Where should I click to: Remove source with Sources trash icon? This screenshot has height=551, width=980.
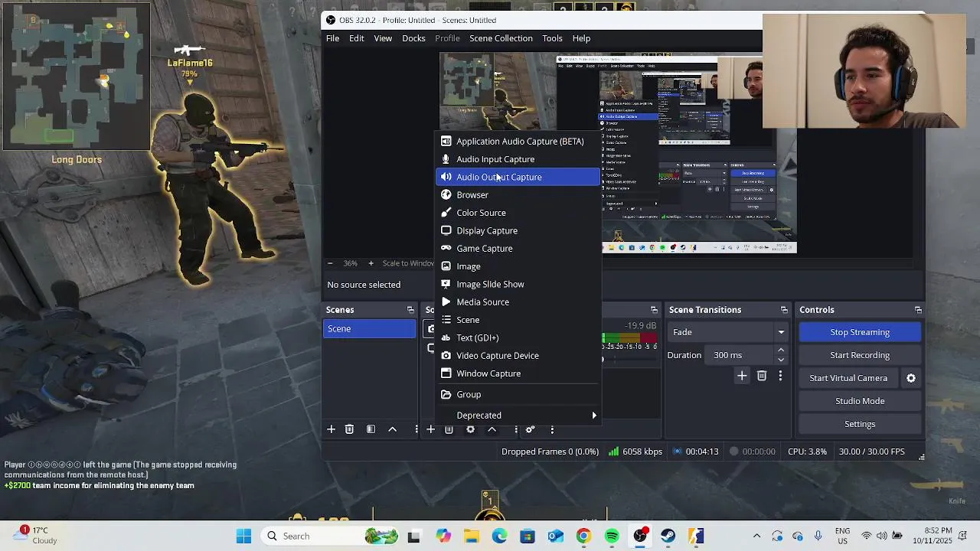[449, 429]
